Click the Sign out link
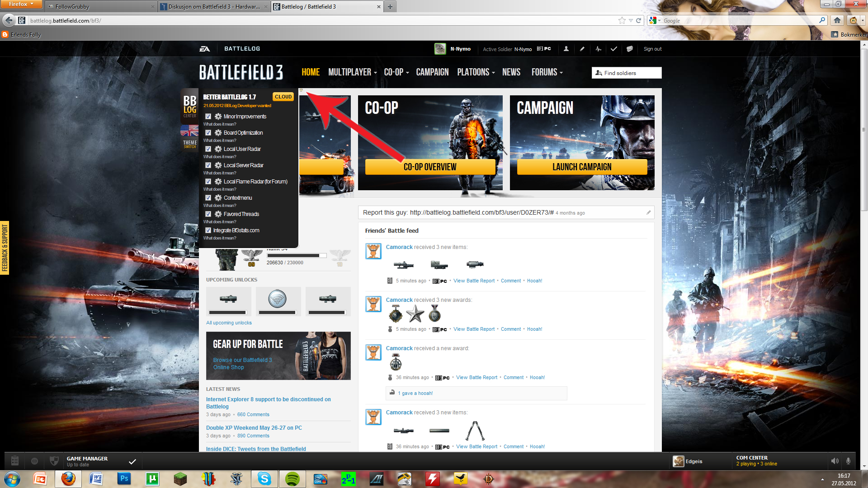The height and width of the screenshot is (488, 868). pyautogui.click(x=652, y=49)
